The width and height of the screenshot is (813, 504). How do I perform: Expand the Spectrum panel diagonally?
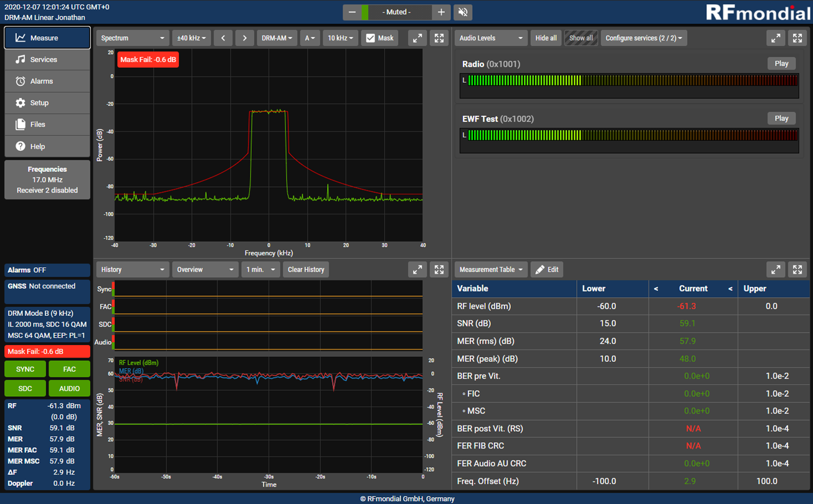(x=417, y=38)
